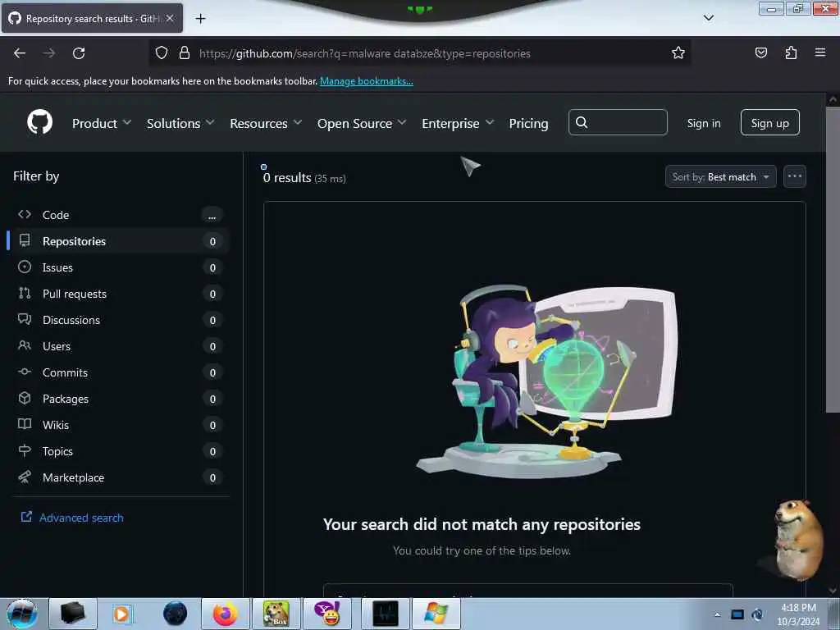Click the GitHub search input box

point(618,123)
